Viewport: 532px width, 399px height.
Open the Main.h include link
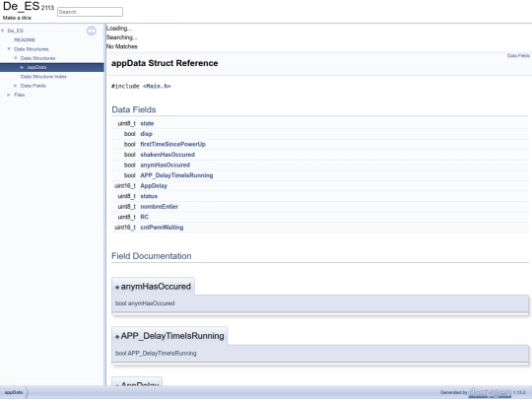[157, 86]
